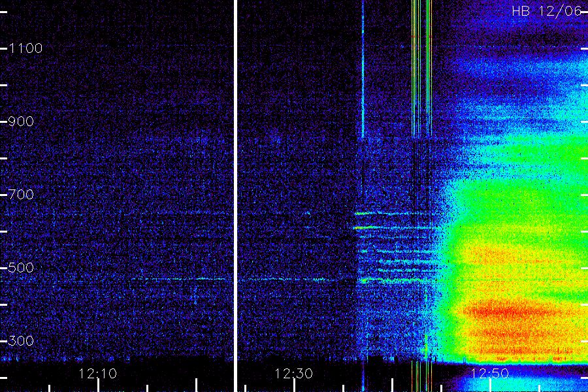Click the 1100 frequency axis label
The height and width of the screenshot is (392, 588).
(x=25, y=48)
